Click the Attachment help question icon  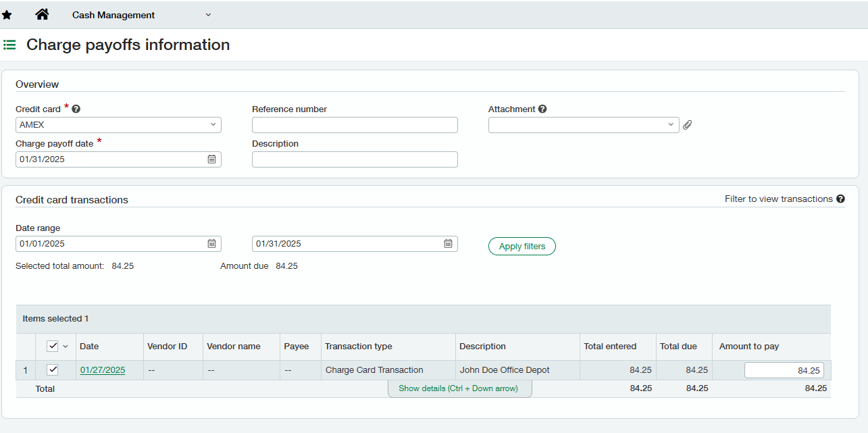[542, 109]
